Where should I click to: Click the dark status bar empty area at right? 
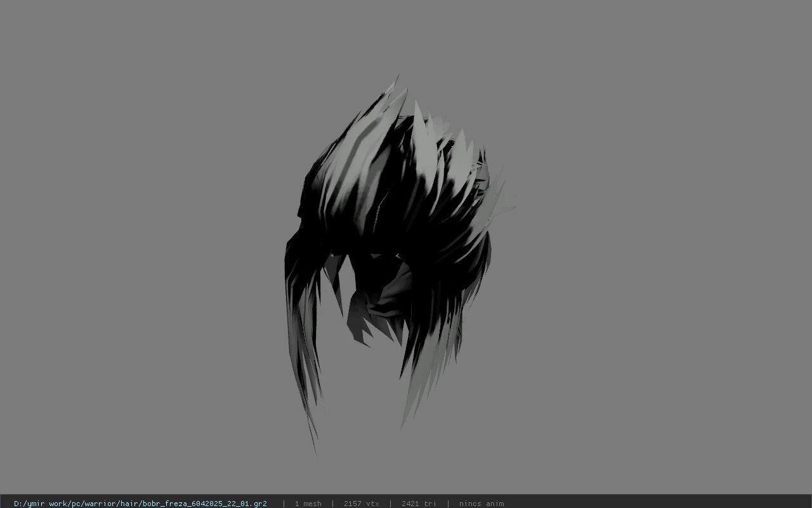[660, 502]
